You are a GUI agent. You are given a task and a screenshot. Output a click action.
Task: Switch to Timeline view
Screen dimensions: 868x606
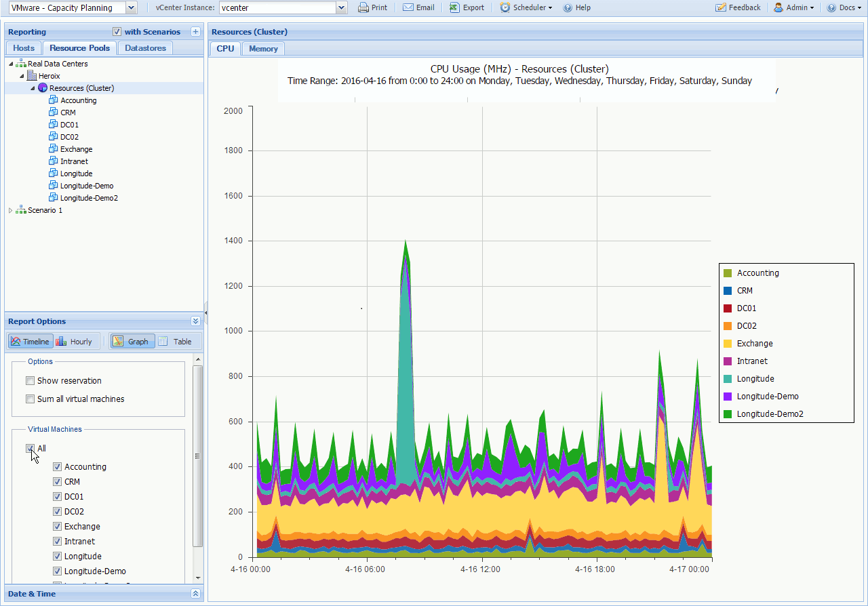click(30, 342)
